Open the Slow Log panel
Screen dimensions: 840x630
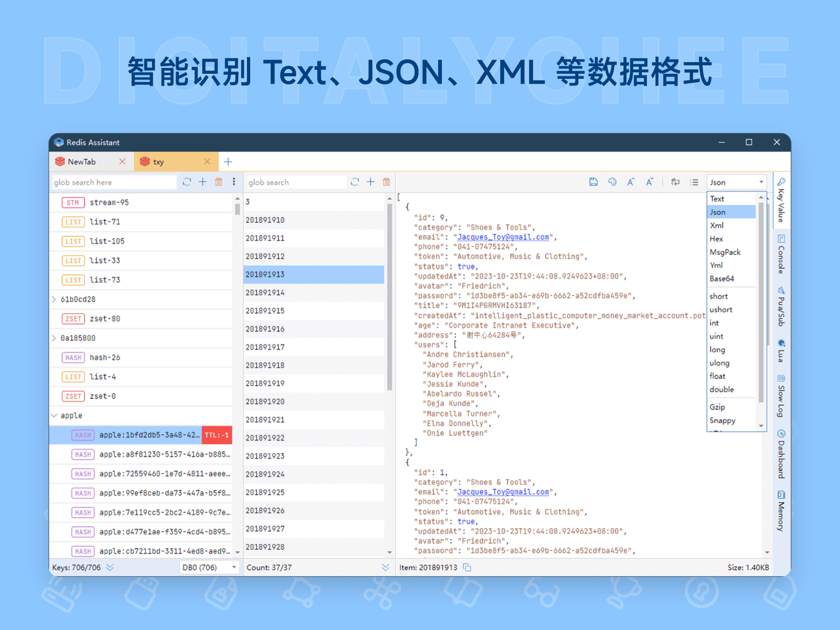(780, 397)
